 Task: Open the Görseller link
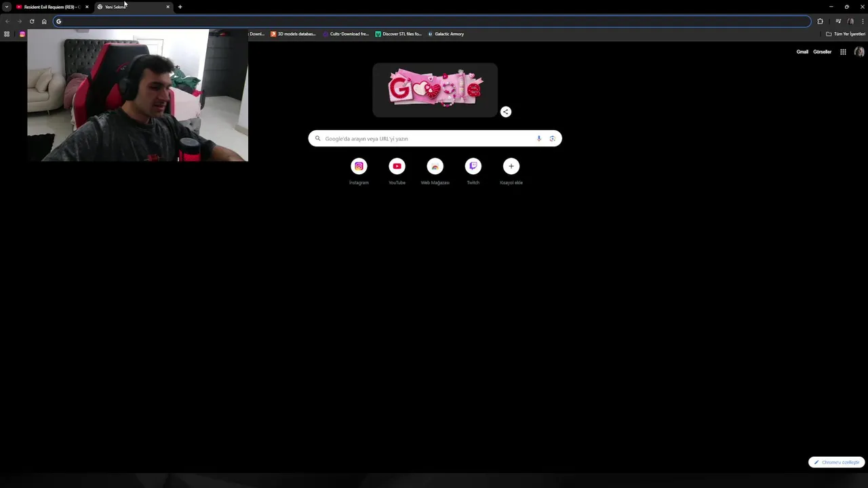coord(822,52)
